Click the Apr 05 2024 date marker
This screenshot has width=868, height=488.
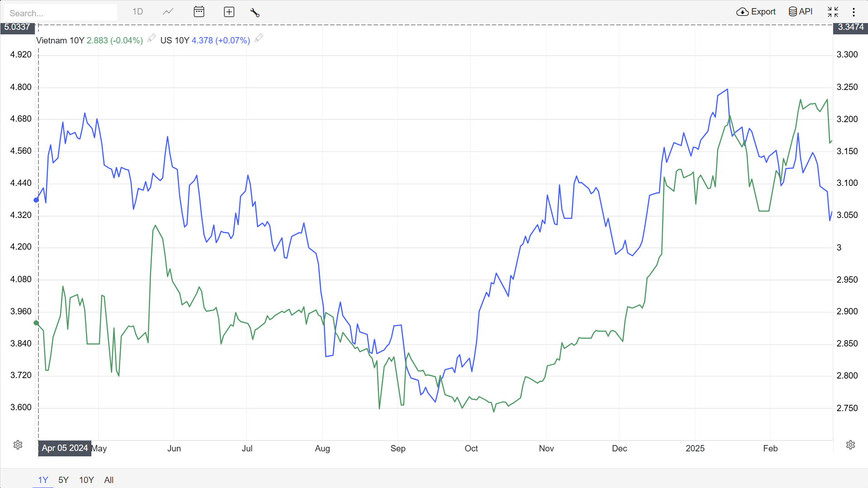[65, 448]
